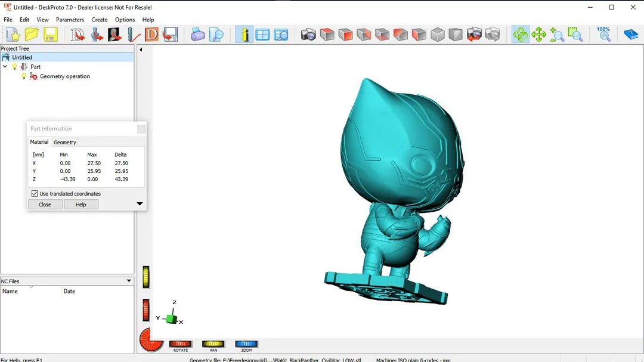
Task: Select the Part item in the tree
Action: coord(35,67)
